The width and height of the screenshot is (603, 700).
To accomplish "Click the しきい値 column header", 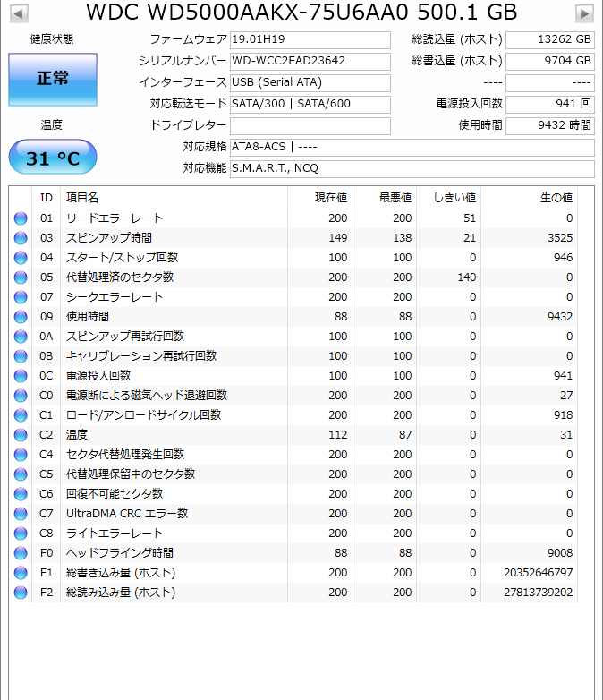I will (448, 197).
